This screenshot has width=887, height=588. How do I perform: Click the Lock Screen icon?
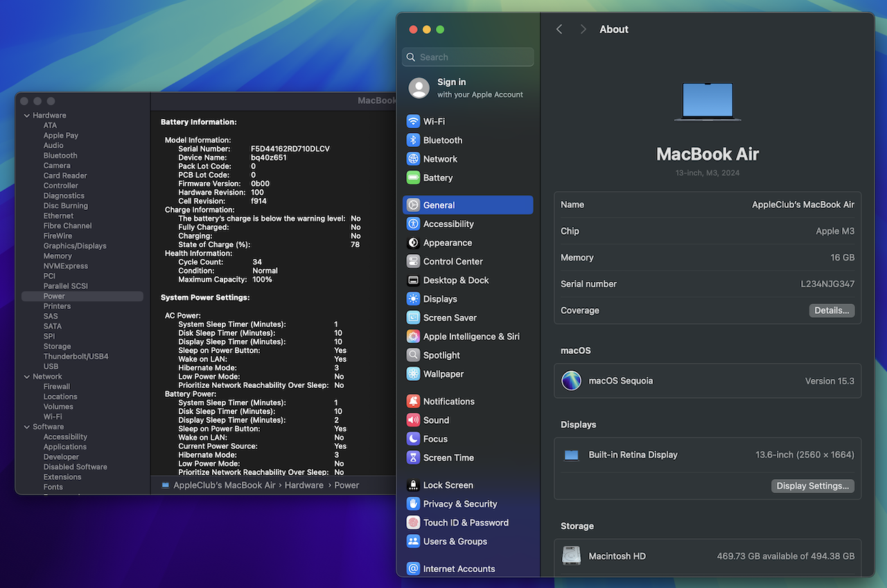pos(413,485)
